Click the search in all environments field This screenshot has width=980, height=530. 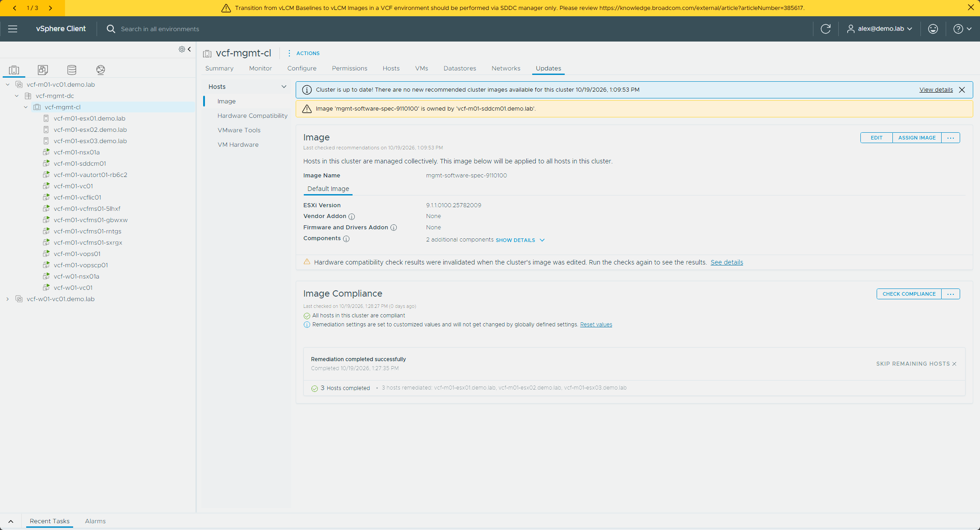coord(160,29)
